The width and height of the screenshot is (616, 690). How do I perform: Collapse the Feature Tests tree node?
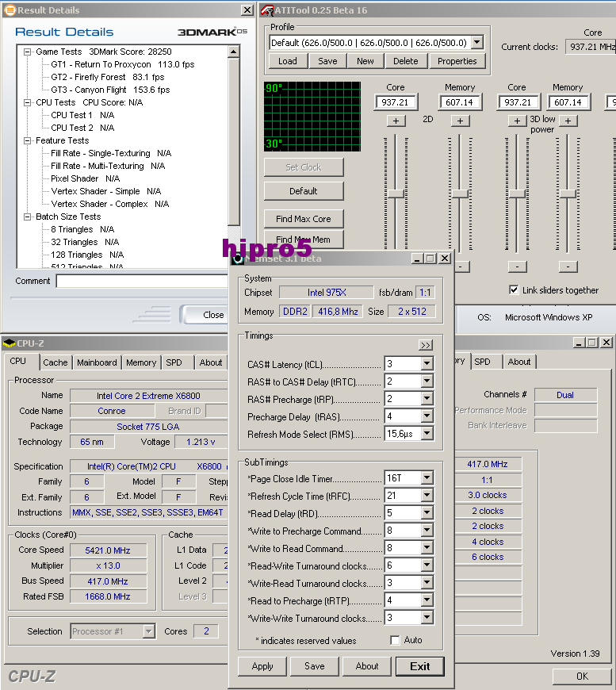coord(27,141)
